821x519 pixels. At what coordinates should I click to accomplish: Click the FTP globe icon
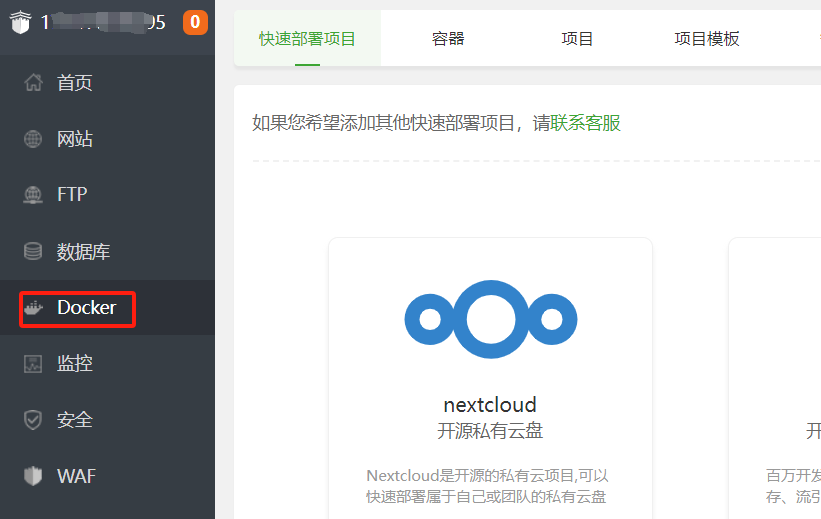point(33,195)
